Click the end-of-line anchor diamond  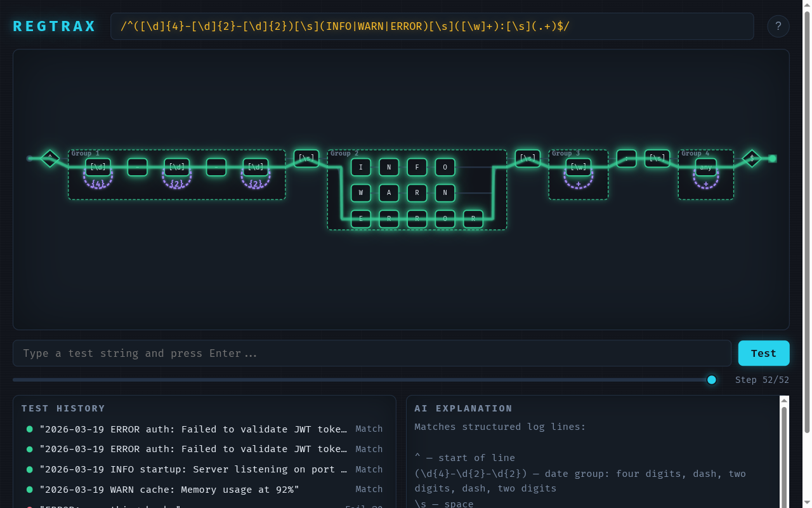point(752,158)
